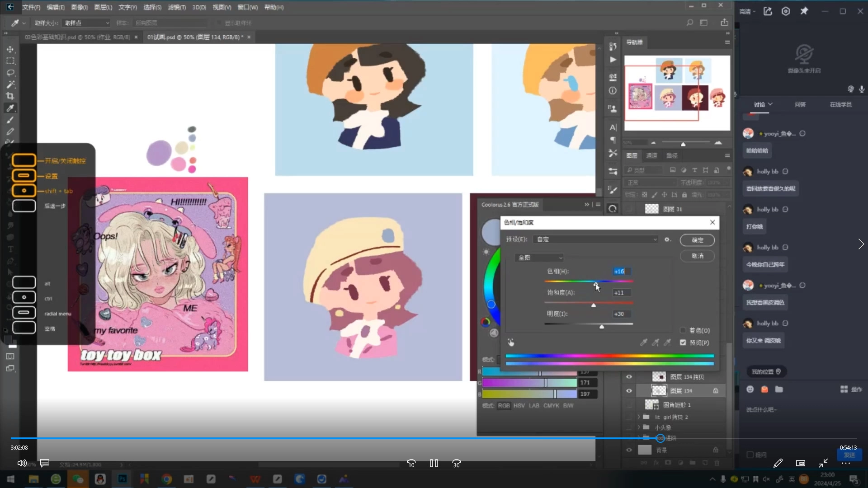The height and width of the screenshot is (488, 868).
Task: Switch to 03色彩基础知识.psd document tab
Action: [77, 37]
